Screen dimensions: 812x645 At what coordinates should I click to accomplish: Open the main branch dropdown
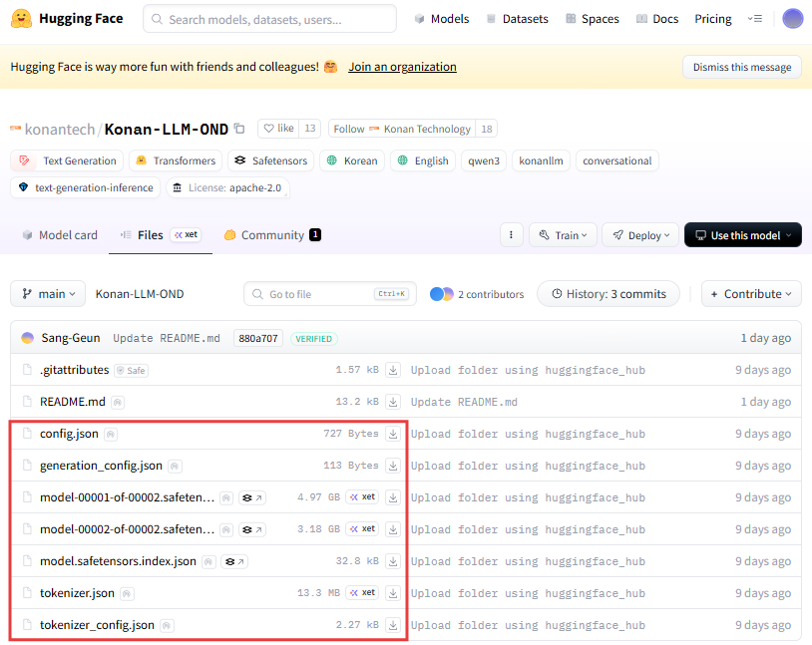coord(48,294)
